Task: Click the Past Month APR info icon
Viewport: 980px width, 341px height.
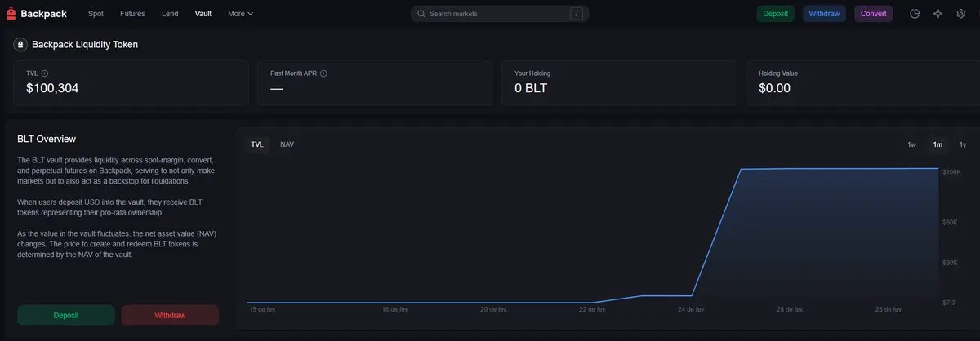Action: click(x=323, y=73)
